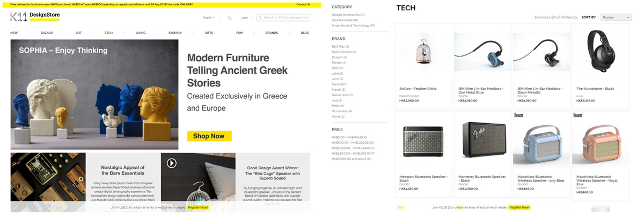Click the Shop Now button
This screenshot has height=215, width=644.
point(209,136)
